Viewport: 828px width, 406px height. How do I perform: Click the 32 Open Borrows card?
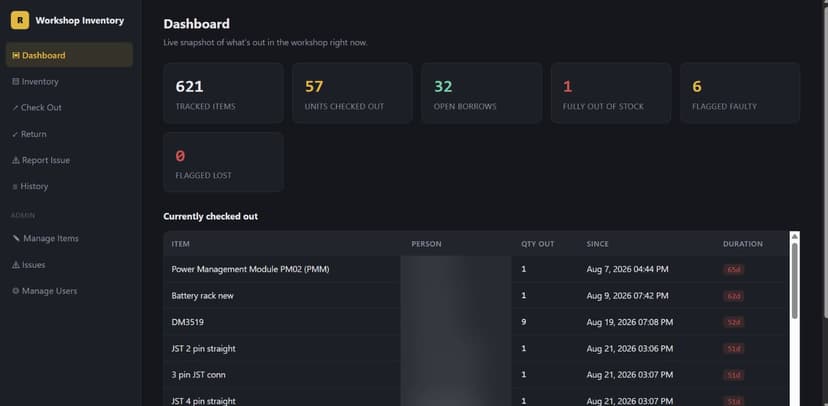tap(482, 93)
